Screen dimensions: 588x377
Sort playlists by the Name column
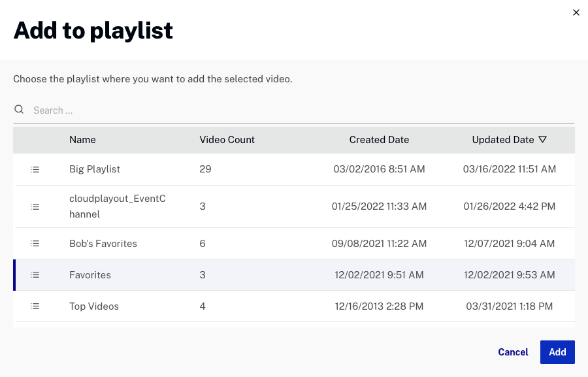[82, 140]
